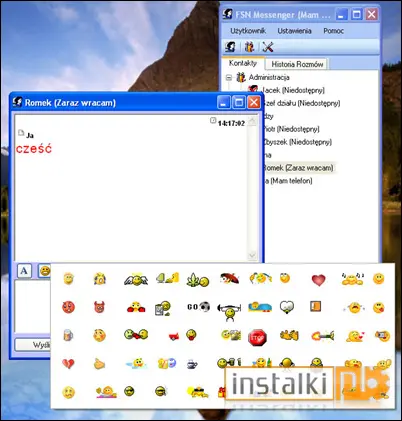Insert the GO soccer ball emoticon

point(198,307)
